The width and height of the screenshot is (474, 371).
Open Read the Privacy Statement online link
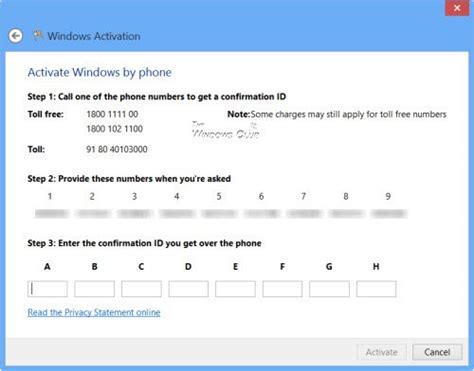coord(94,312)
